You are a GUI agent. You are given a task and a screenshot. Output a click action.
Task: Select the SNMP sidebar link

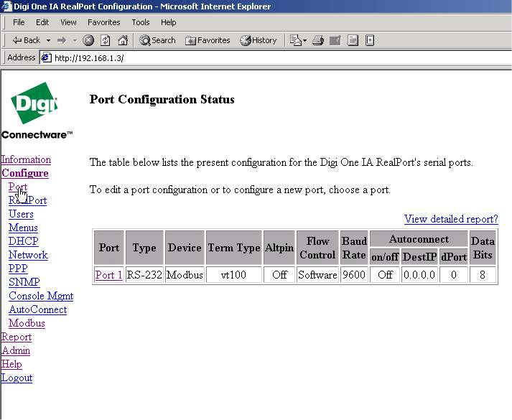coord(24,282)
